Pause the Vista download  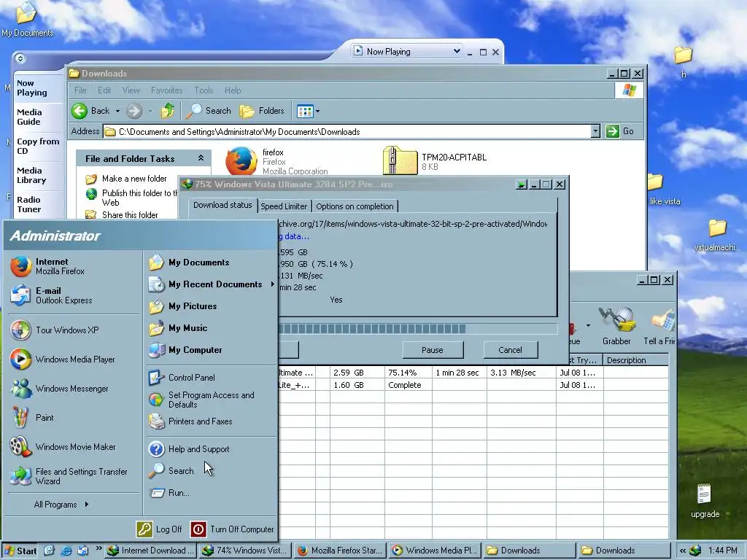coord(433,350)
